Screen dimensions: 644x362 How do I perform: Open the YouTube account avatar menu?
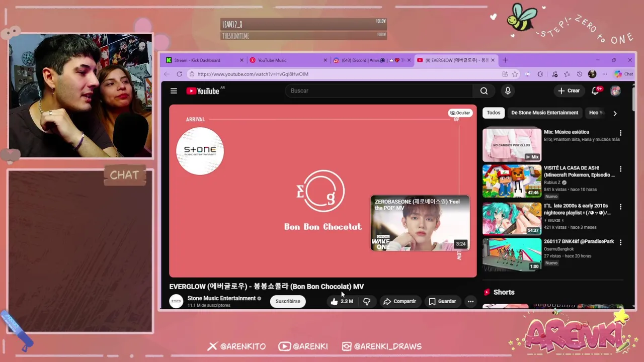pyautogui.click(x=615, y=91)
